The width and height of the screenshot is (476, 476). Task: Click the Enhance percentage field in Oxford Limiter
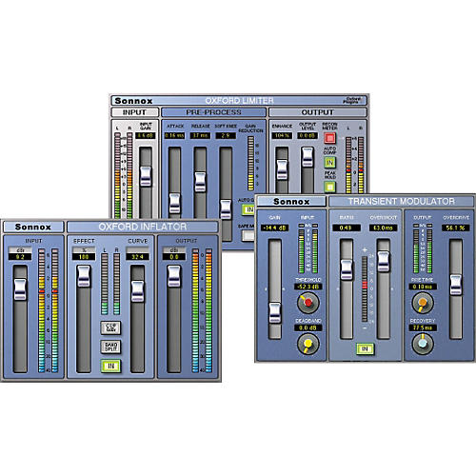pyautogui.click(x=282, y=135)
